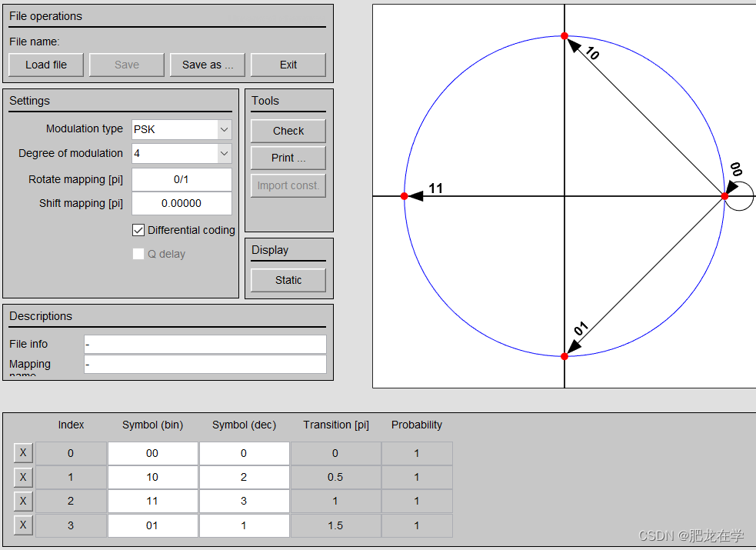Edit decimal symbol 3 cell
Viewport: 756px width, 550px height.
pyautogui.click(x=245, y=502)
